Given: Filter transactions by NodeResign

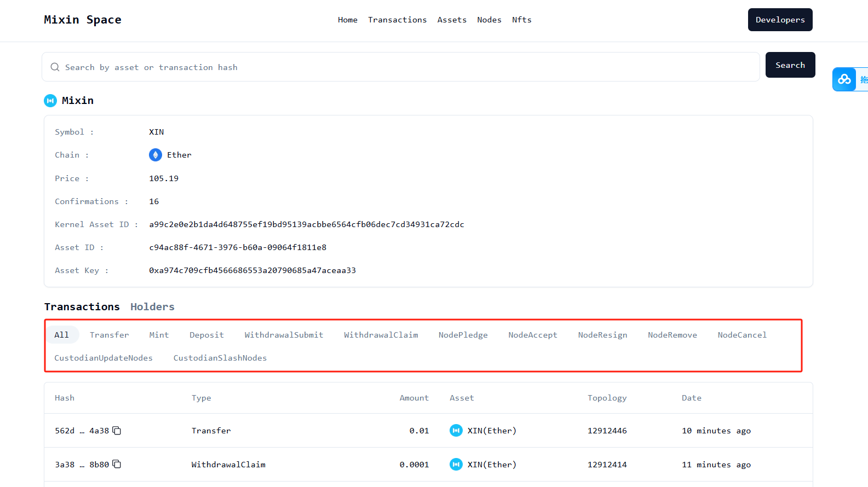Looking at the screenshot, I should pos(603,335).
